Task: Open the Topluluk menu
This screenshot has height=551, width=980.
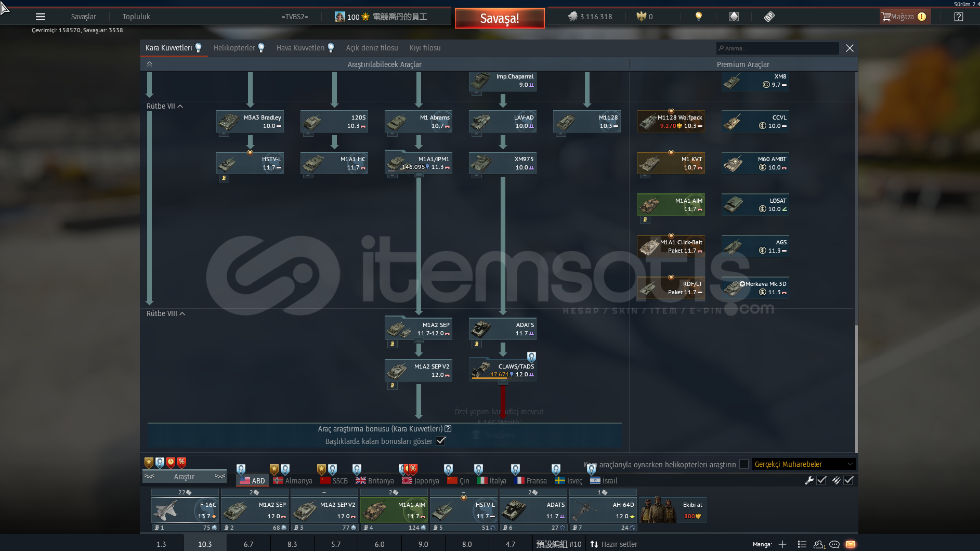Action: pyautogui.click(x=136, y=17)
